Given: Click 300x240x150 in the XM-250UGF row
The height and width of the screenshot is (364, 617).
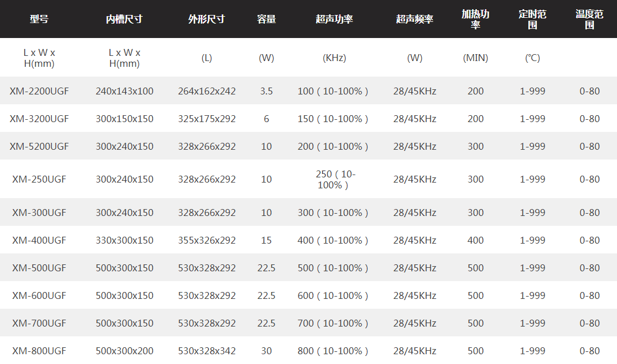Looking at the screenshot, I should point(124,179).
